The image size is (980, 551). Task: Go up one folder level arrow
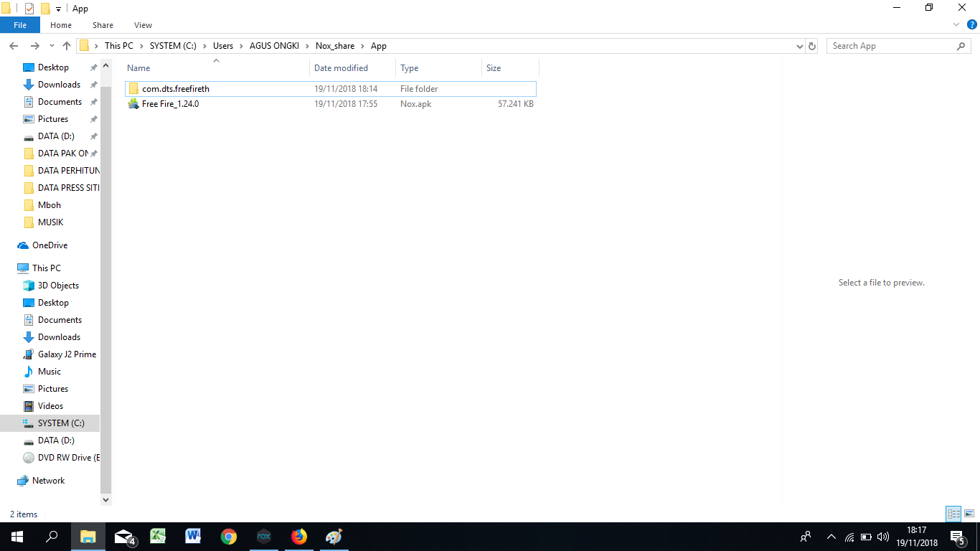coord(67,46)
